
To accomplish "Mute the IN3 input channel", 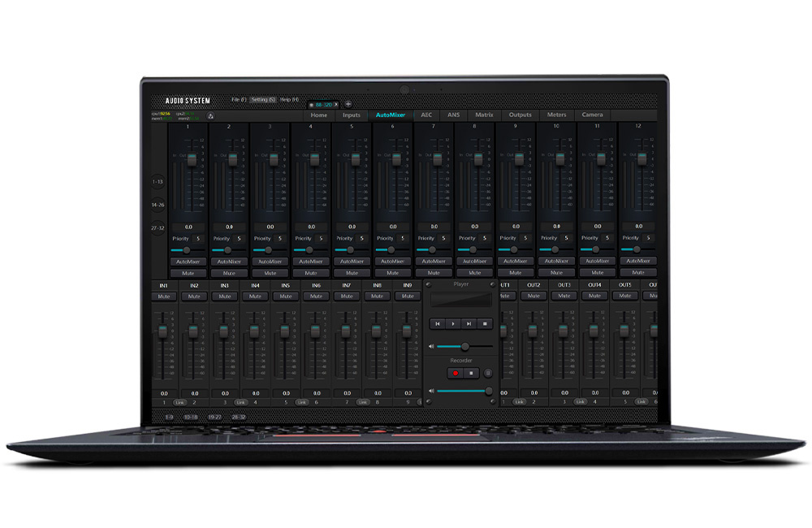I will [224, 296].
